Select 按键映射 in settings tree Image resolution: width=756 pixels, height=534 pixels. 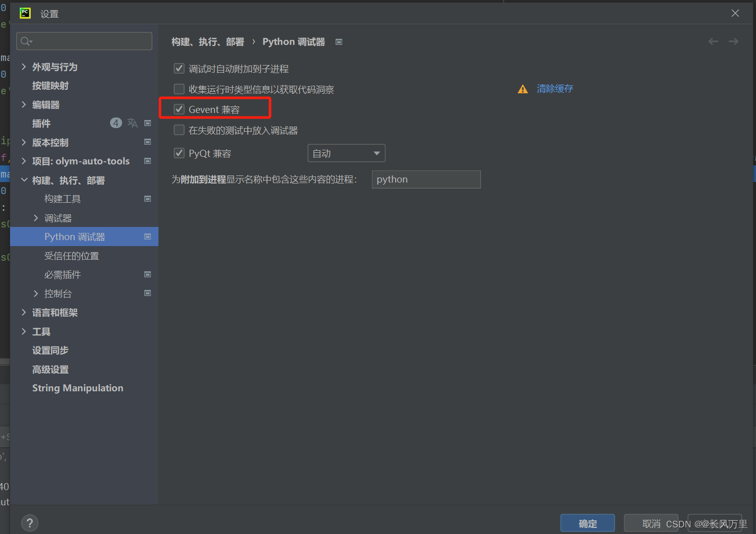(x=50, y=86)
